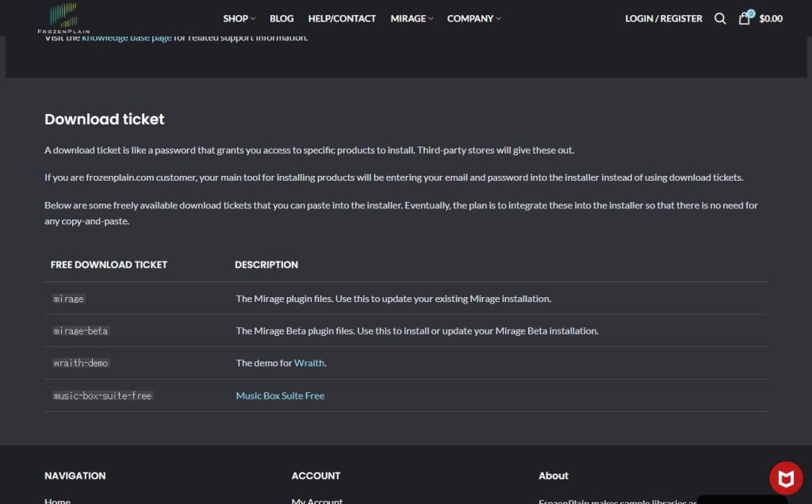Follow the Wraith demo link

pyautogui.click(x=309, y=363)
